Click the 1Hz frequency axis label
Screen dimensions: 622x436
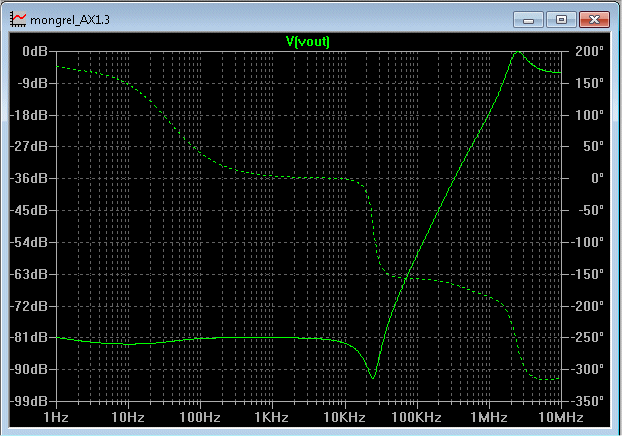(56, 417)
